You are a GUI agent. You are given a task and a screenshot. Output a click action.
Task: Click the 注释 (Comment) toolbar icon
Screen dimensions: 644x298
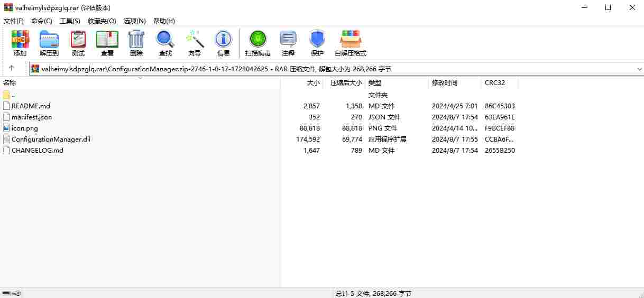[x=288, y=39]
